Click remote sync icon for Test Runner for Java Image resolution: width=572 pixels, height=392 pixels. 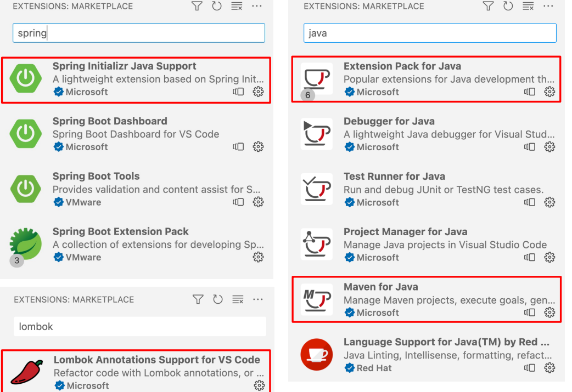[x=530, y=202]
